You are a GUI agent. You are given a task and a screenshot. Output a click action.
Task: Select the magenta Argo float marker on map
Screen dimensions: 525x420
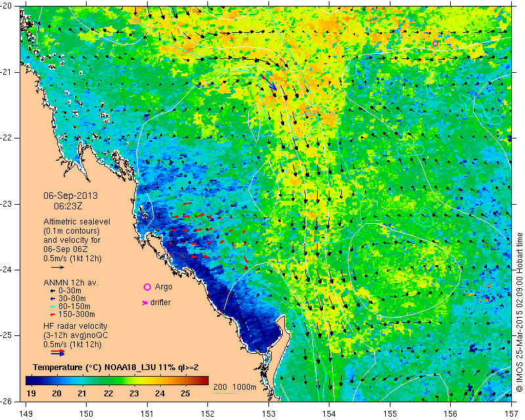435,43
